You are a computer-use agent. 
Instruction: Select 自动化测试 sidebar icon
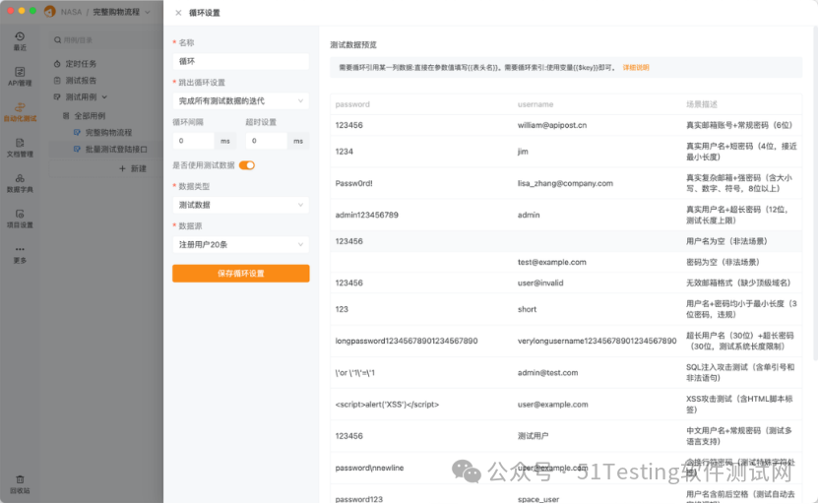coord(20,107)
